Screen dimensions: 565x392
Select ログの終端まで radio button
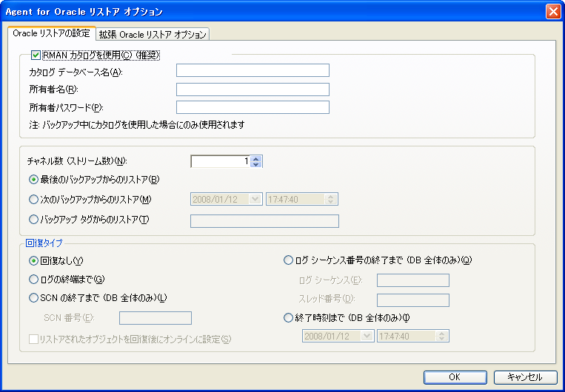[33, 280]
